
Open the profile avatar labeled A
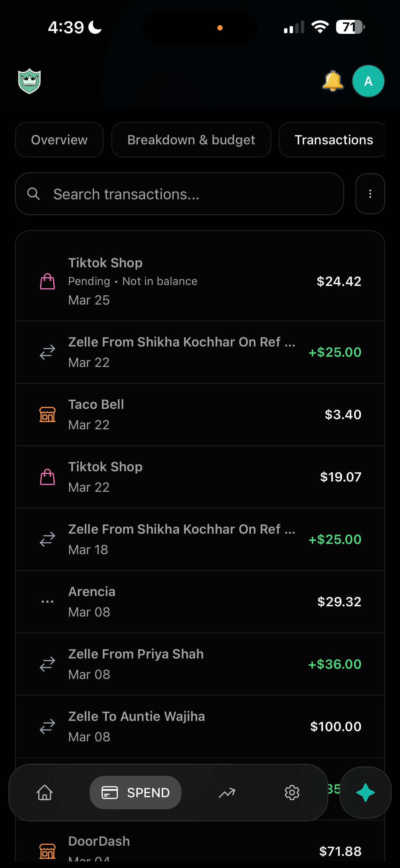[x=368, y=81]
